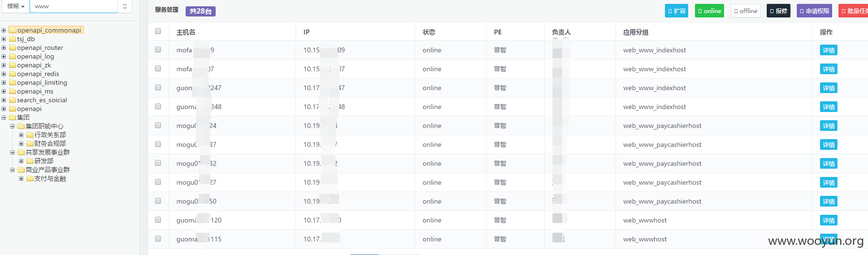Click web_wwwhost in the guoma 120 row
The width and height of the screenshot is (868, 255).
point(645,220)
